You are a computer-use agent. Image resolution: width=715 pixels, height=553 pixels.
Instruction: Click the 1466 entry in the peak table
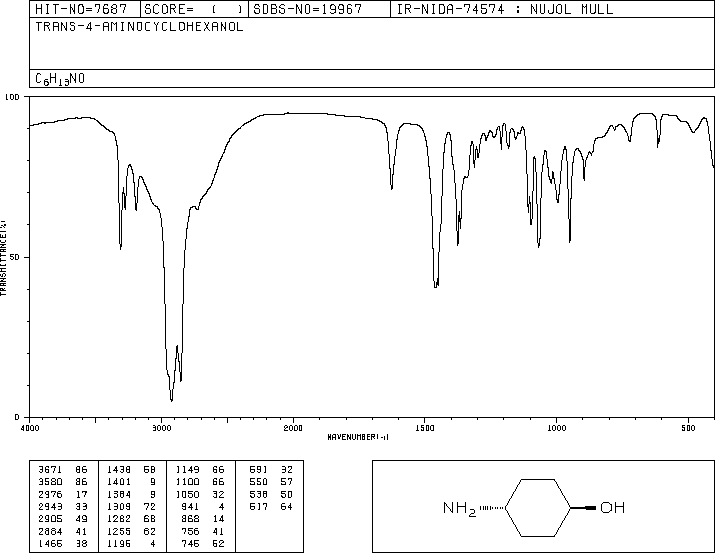50,543
